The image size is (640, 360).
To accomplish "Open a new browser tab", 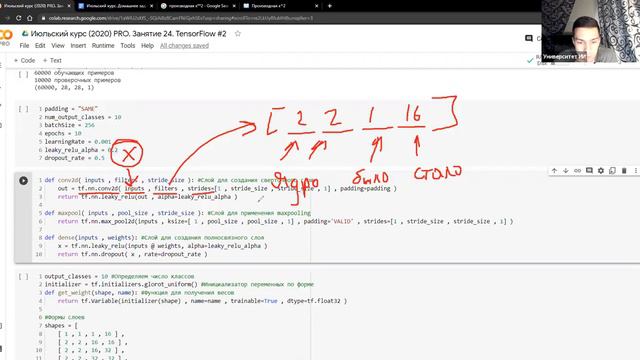I will coord(329,6).
